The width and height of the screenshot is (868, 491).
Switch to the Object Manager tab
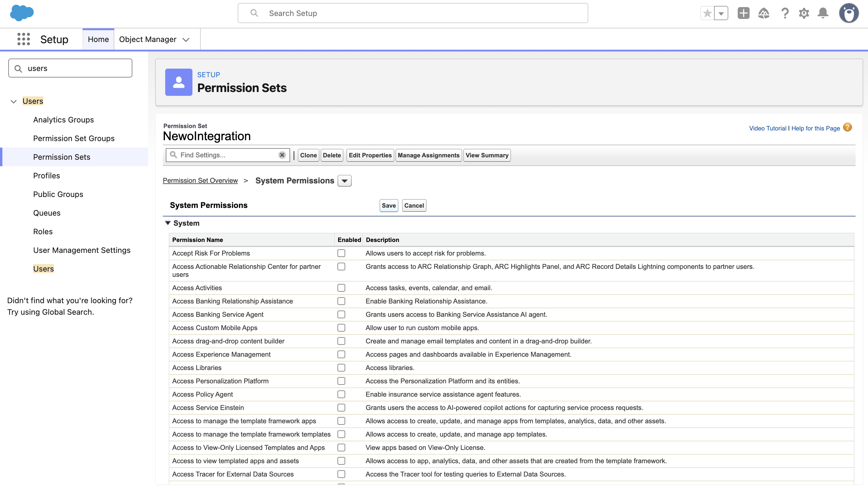pos(147,39)
